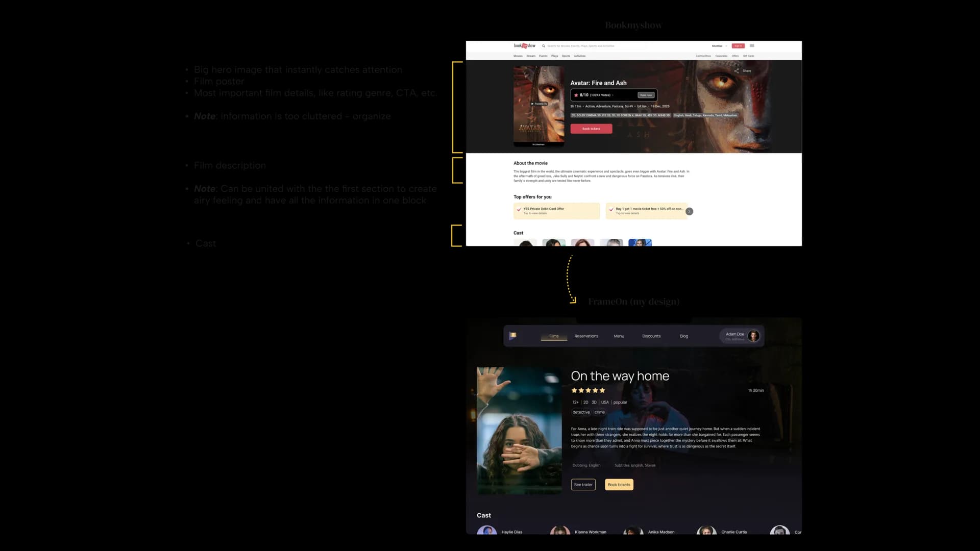
Task: Open the YES Private Debit Card Offer
Action: pos(556,211)
